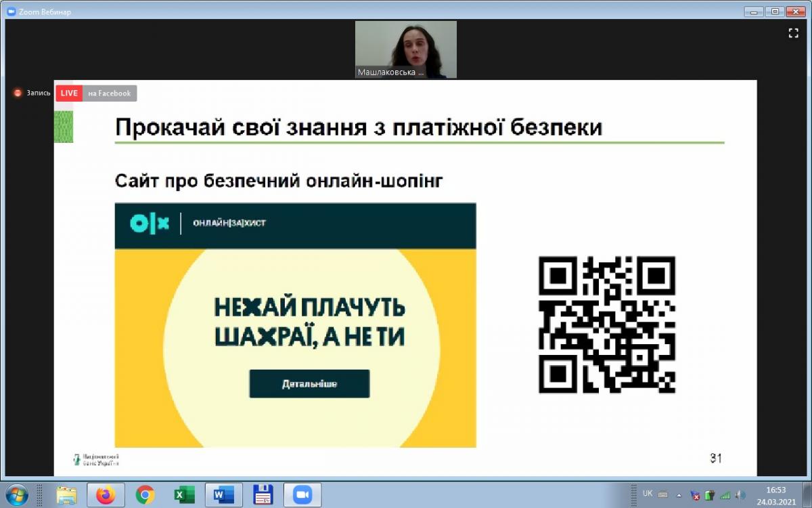812x508 pixels.
Task: Click the National Bank of Ukraine logo
Action: click(x=96, y=459)
